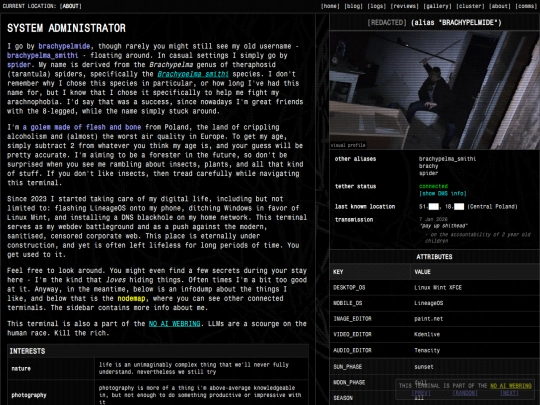Screen dimensions: 540x405
Task: Open the webring [RANDOM] link
Action: pos(465,393)
